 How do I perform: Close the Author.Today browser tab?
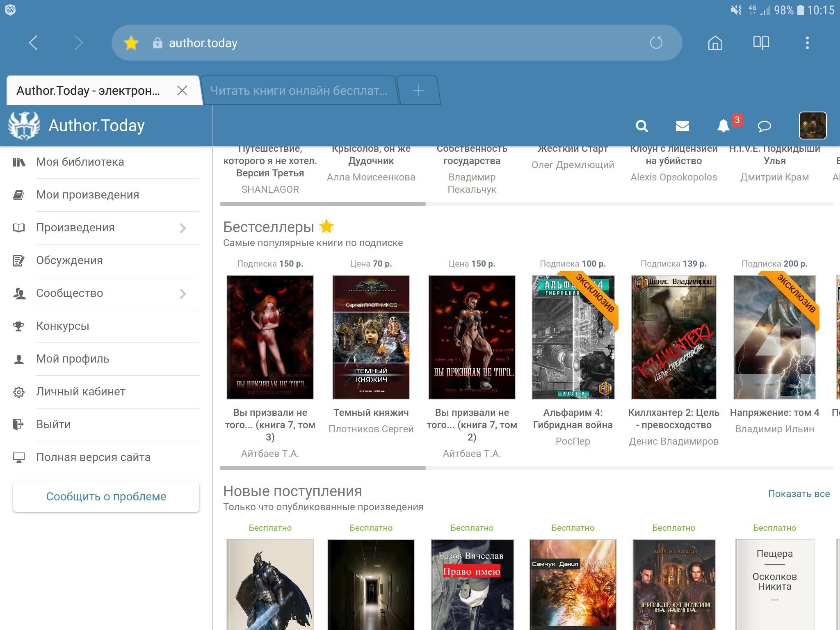pos(182,91)
